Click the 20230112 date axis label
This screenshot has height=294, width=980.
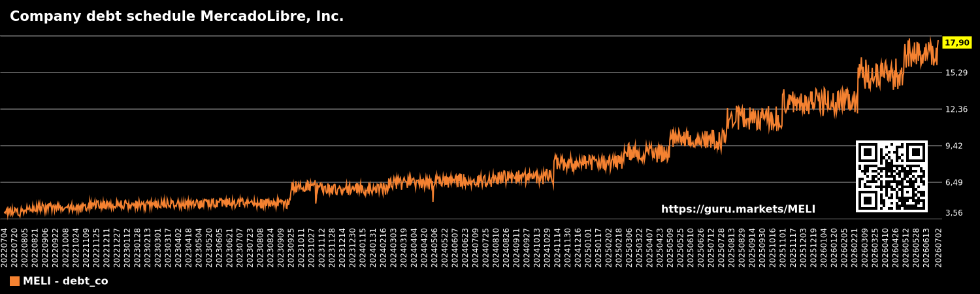(127, 247)
